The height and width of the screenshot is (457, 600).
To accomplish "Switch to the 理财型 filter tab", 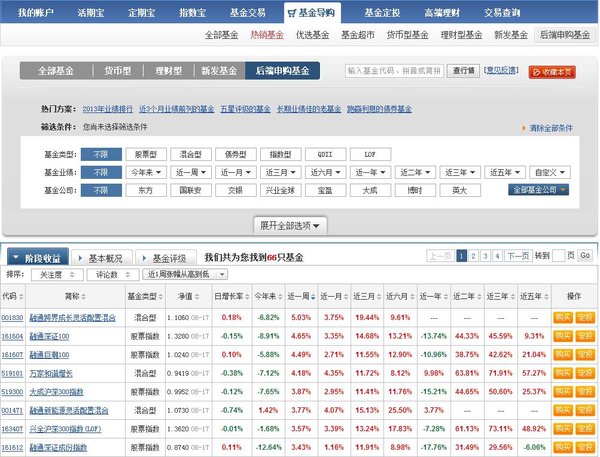I will [168, 71].
